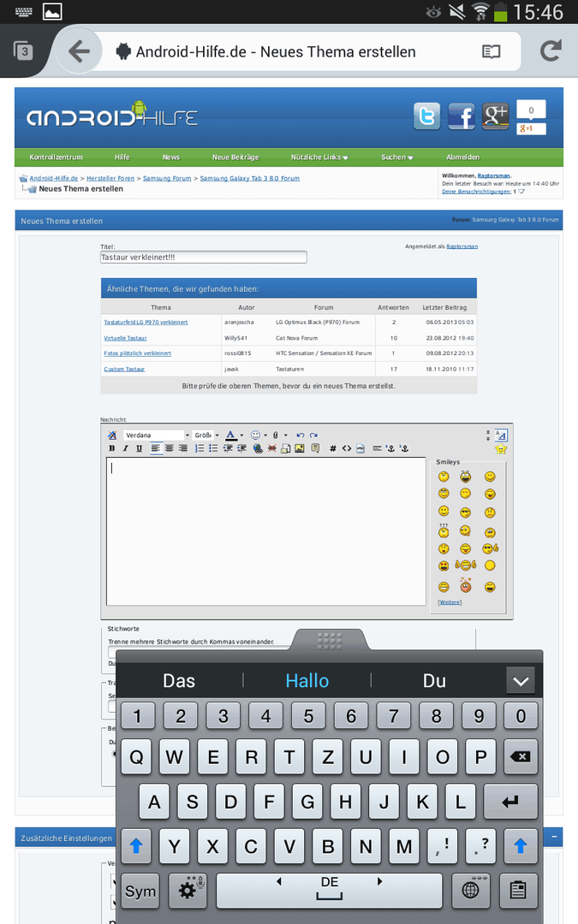Pick the Hallo word suggestion

click(307, 681)
